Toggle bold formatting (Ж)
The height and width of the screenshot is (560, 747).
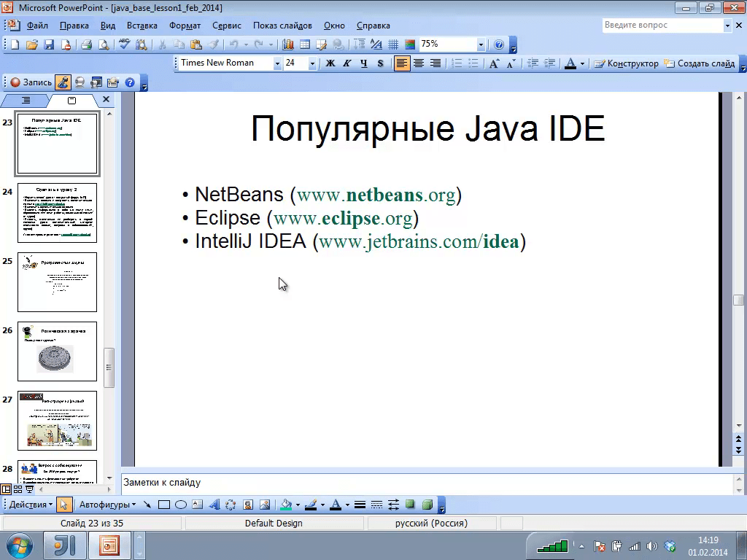click(330, 63)
